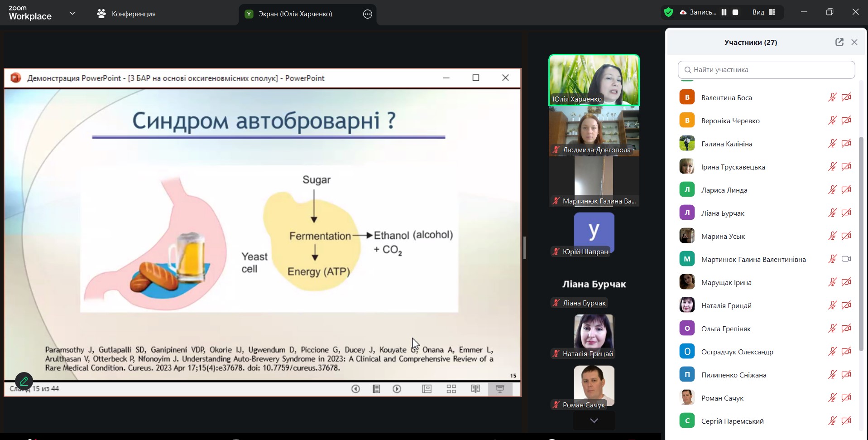Open the Zoom Workplace dropdown arrow
Screen dimensions: 868x440
72,14
